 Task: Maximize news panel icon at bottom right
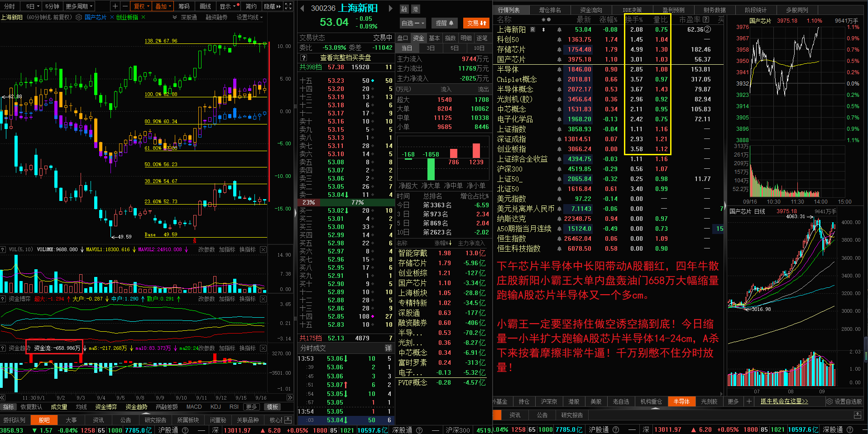pos(857,415)
